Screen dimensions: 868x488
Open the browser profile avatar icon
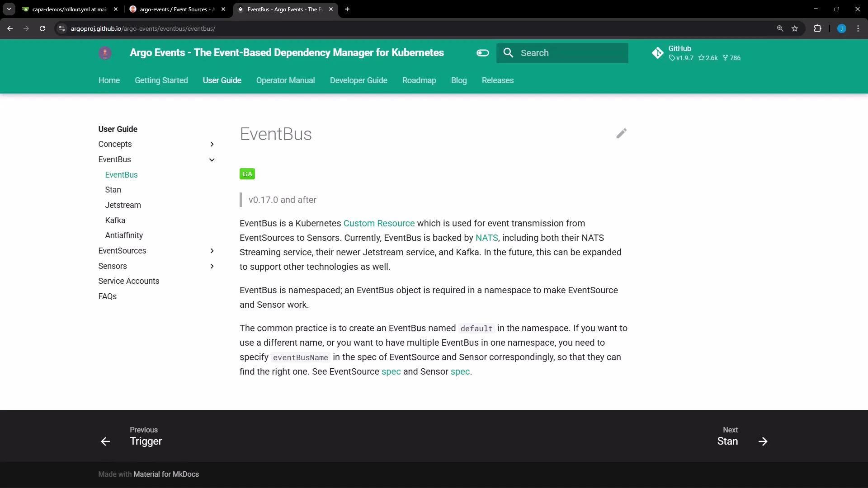coord(842,28)
